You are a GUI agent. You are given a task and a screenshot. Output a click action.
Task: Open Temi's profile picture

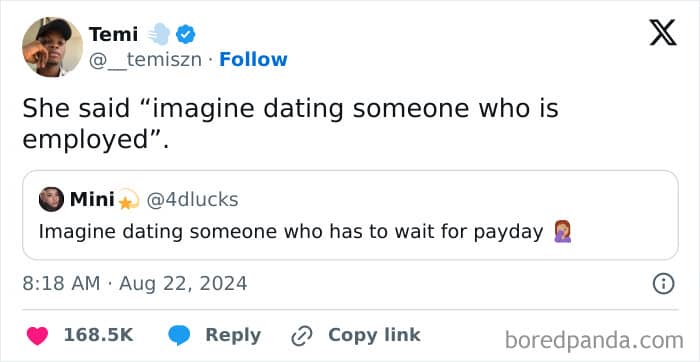(52, 47)
